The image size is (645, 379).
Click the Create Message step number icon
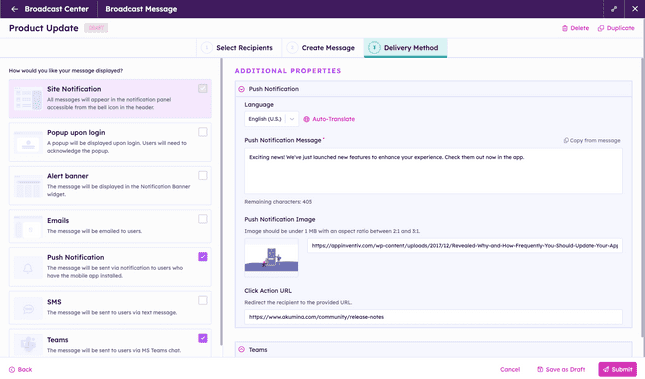pyautogui.click(x=292, y=48)
